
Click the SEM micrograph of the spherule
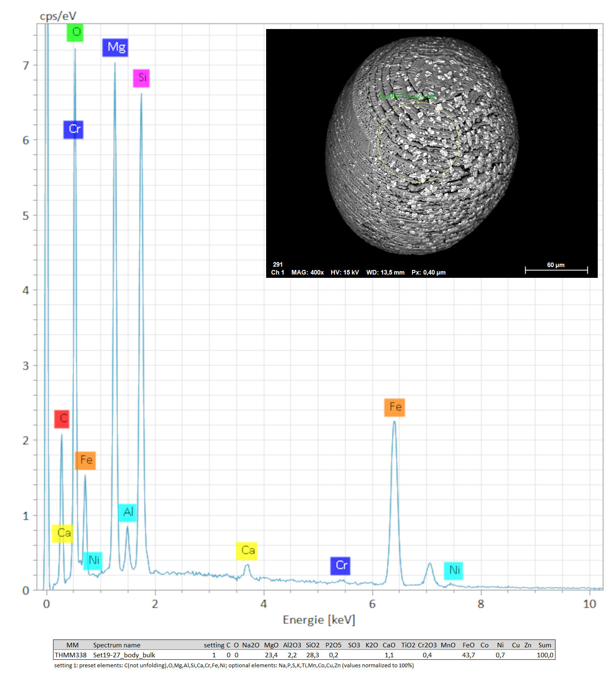click(422, 145)
